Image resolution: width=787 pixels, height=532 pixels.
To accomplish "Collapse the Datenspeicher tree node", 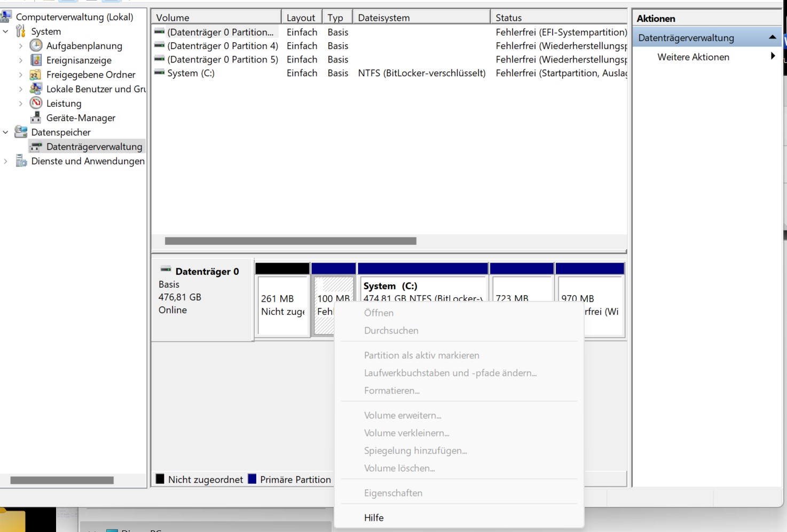I will [6, 132].
